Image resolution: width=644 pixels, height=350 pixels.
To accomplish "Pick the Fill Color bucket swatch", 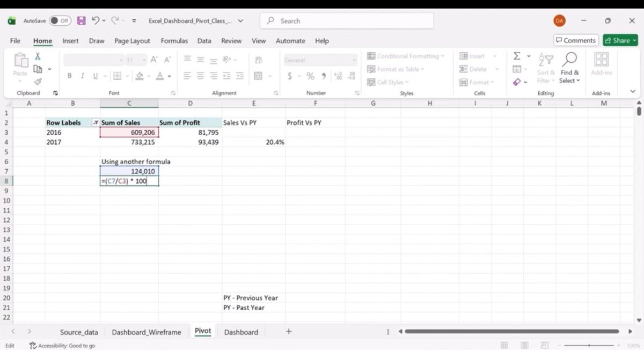I will 140,76.
